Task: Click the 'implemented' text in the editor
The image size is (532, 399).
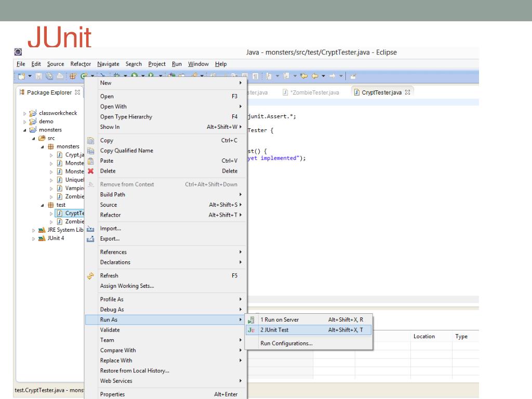Action: click(x=278, y=158)
